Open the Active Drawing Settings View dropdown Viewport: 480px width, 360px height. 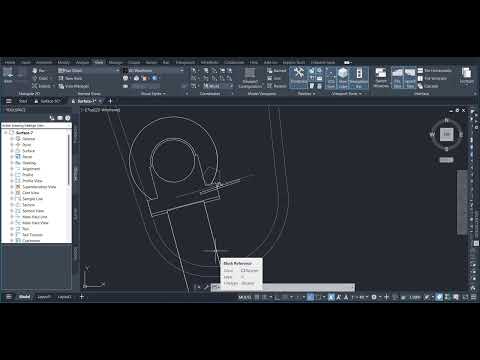(36, 125)
